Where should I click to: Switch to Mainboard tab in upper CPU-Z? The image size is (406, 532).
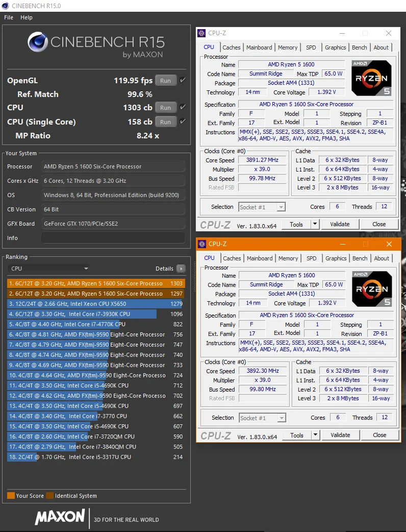pyautogui.click(x=259, y=47)
